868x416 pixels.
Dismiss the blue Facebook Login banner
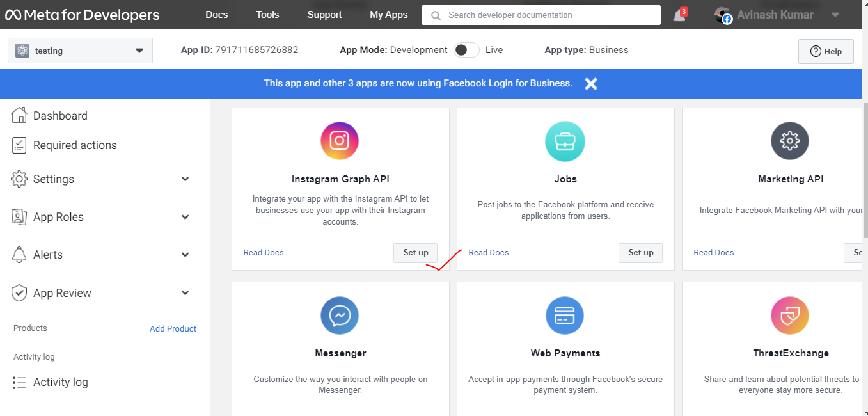(x=591, y=84)
